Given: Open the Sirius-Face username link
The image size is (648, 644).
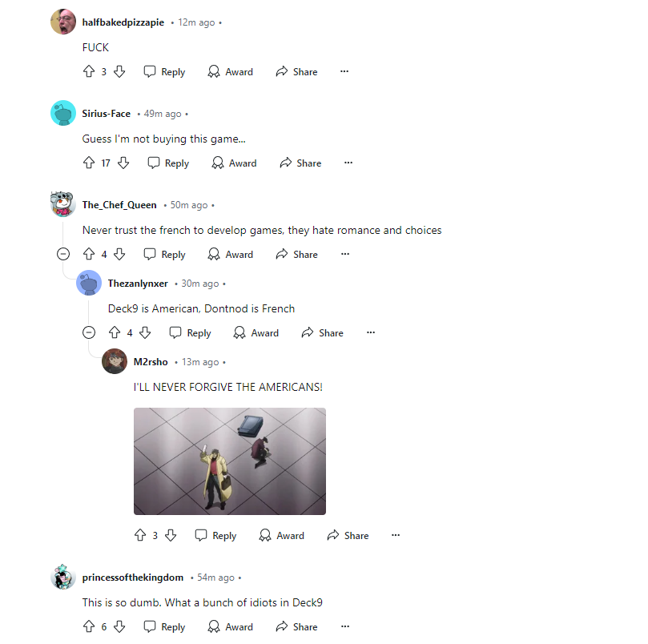Looking at the screenshot, I should pyautogui.click(x=107, y=114).
